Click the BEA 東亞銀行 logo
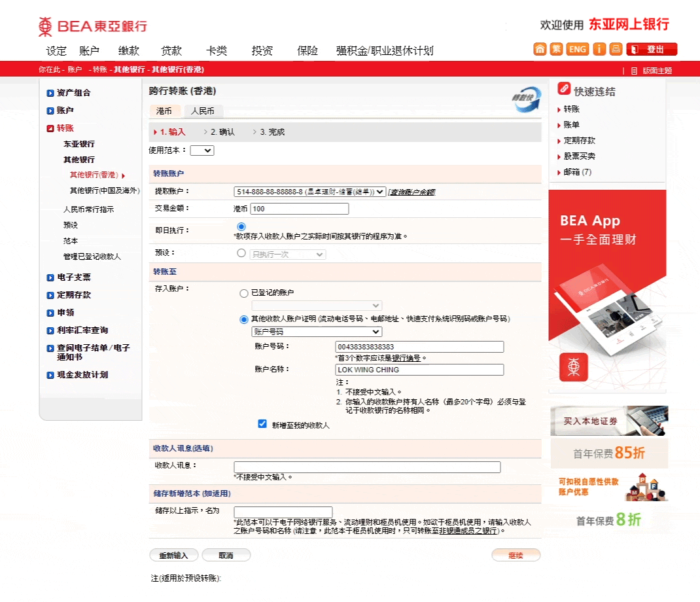The image size is (700, 602). tap(92, 26)
